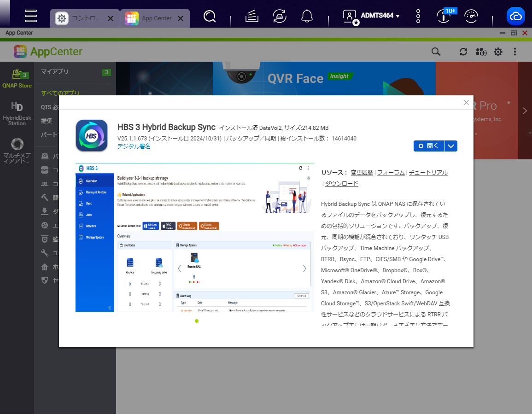Image resolution: width=532 pixels, height=414 pixels.
Task: Open App Center more options menu
Action: [x=515, y=52]
